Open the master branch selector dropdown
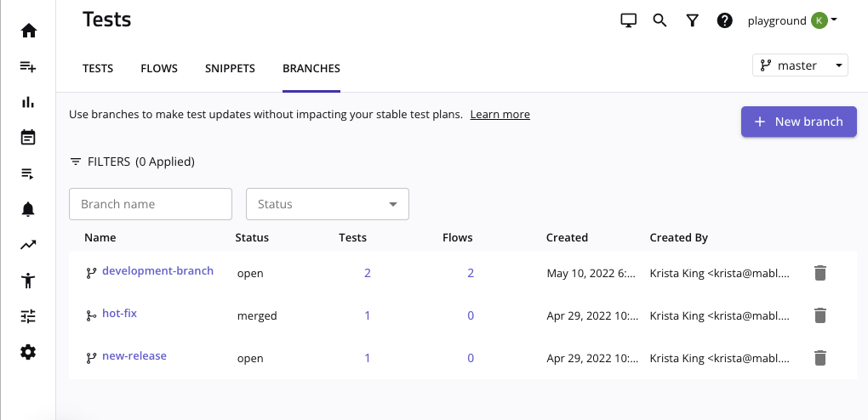Image resolution: width=868 pixels, height=420 pixels. (800, 65)
